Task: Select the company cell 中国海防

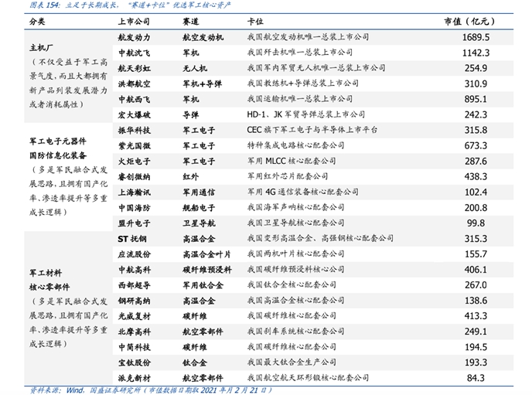Action: [x=134, y=208]
